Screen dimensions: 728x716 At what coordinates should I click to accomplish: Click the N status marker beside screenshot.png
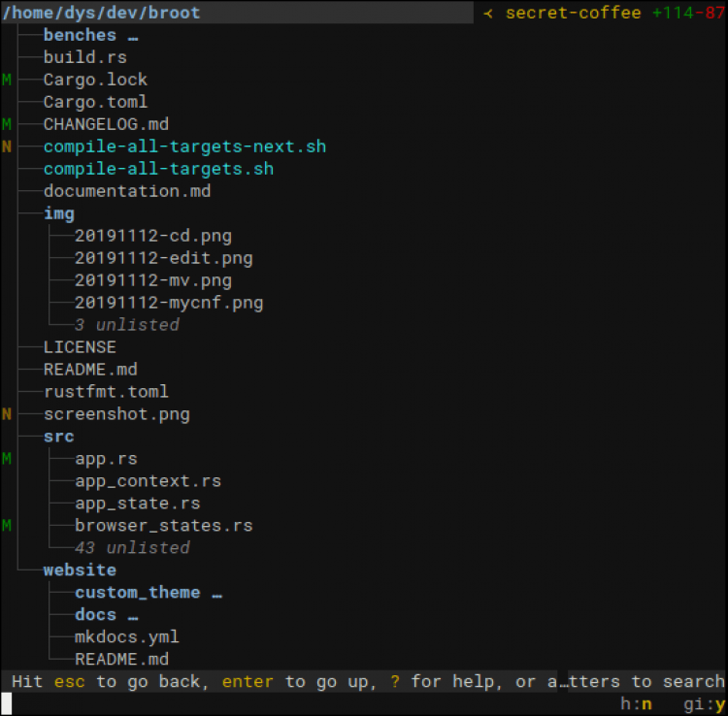pos(7,414)
